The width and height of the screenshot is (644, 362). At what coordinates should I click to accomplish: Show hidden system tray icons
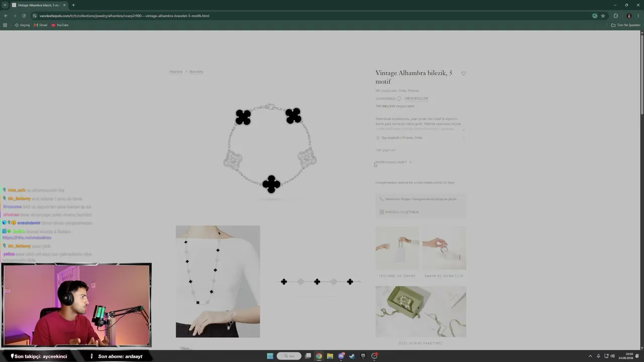[x=591, y=356]
